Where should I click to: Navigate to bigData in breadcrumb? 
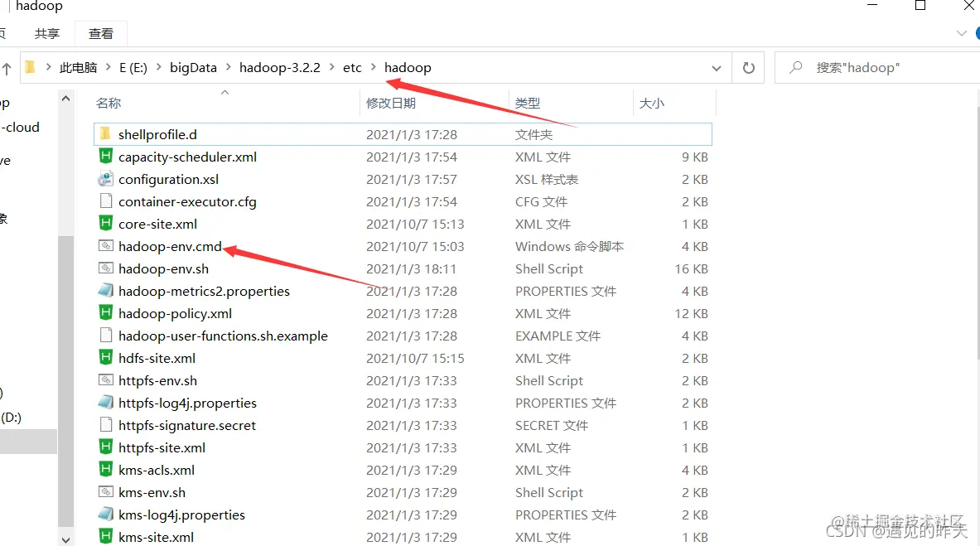[193, 68]
